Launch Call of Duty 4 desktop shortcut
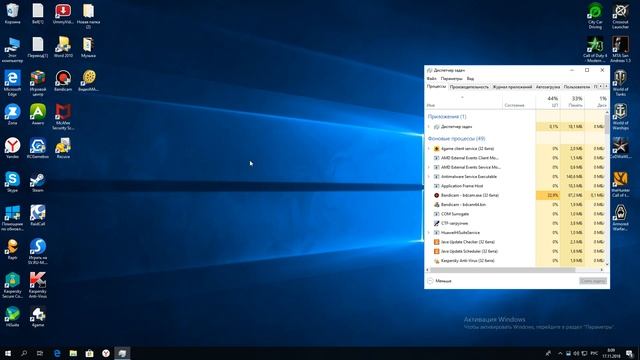Screen dimensions: 640x360 pos(595,49)
